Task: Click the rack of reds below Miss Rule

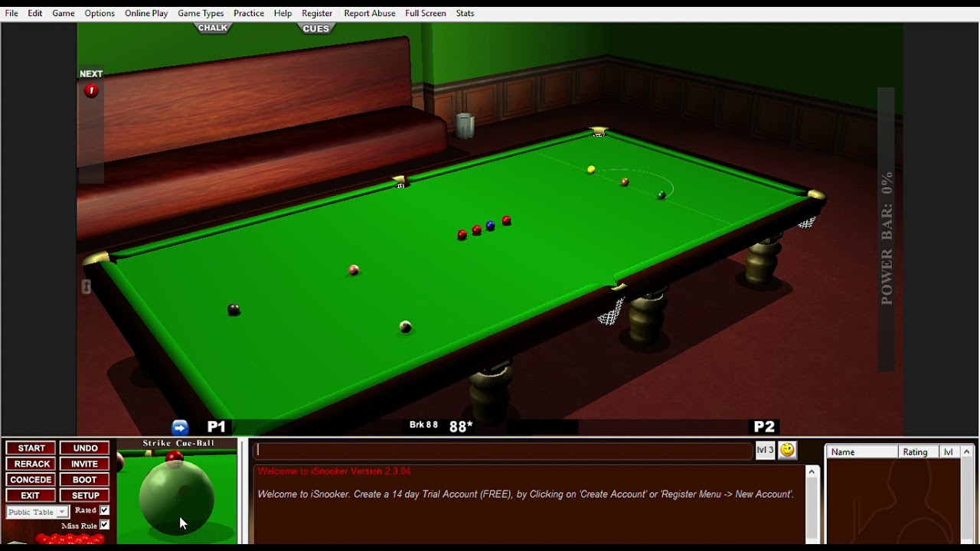Action: click(x=70, y=540)
